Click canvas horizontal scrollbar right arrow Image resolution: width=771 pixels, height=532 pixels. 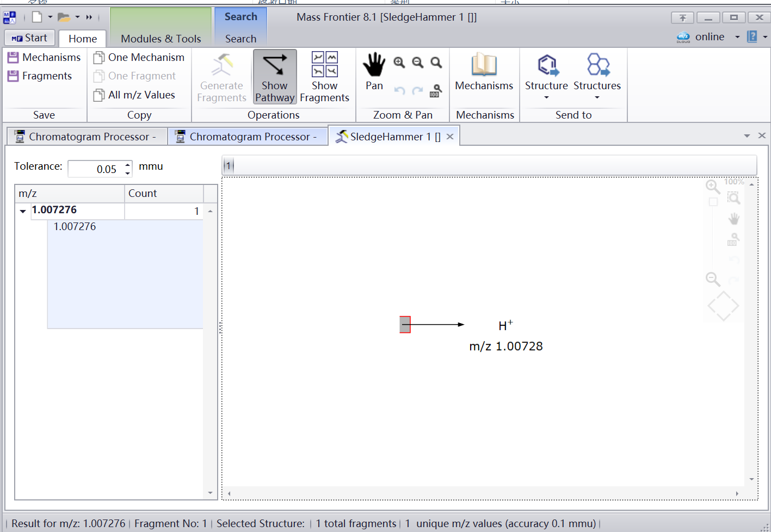tap(737, 493)
